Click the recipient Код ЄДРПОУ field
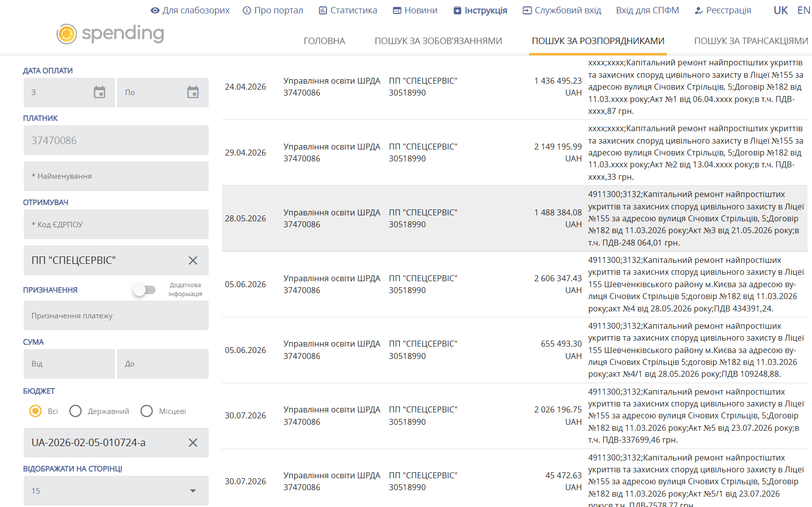 (116, 224)
